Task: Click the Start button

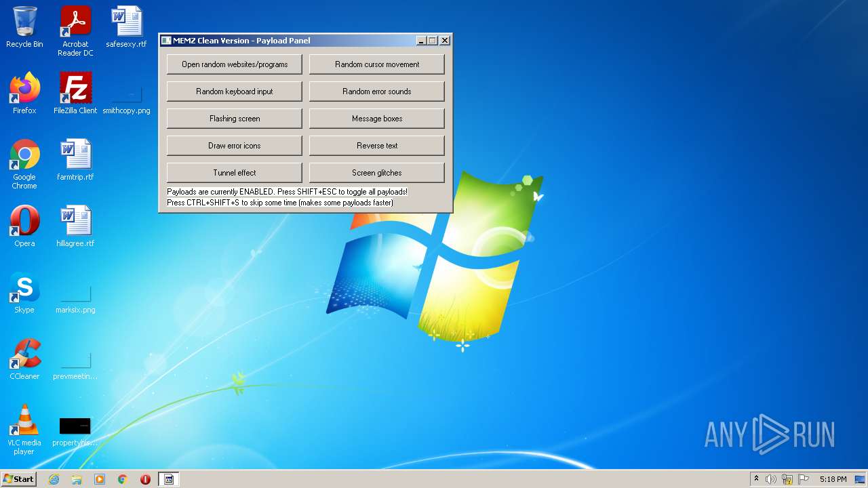Action: click(x=18, y=479)
